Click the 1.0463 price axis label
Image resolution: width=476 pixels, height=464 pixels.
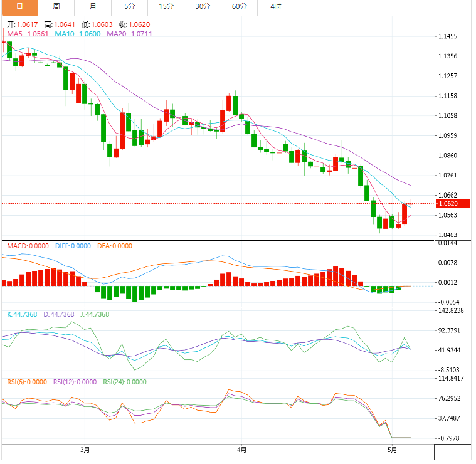click(447, 235)
